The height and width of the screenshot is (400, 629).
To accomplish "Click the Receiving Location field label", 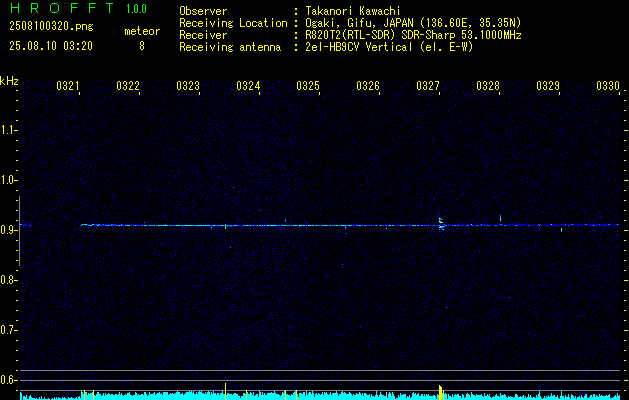I will [233, 23].
